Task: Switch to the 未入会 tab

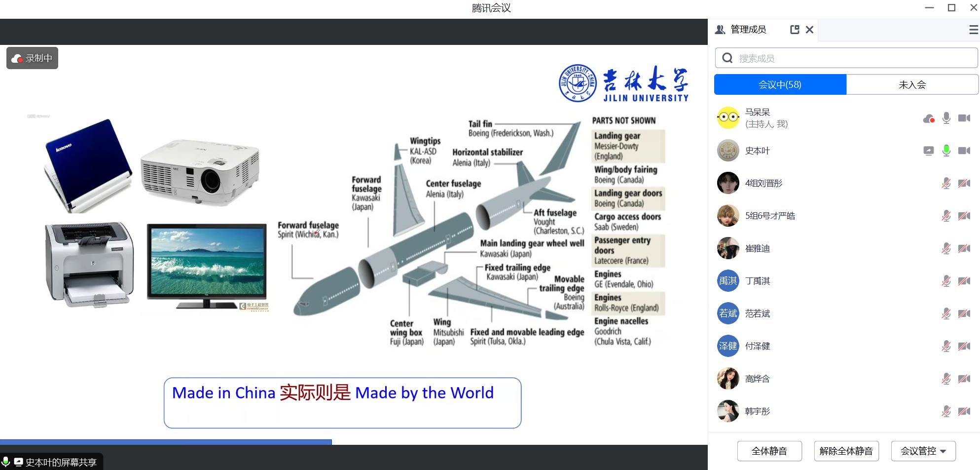Action: 912,84
